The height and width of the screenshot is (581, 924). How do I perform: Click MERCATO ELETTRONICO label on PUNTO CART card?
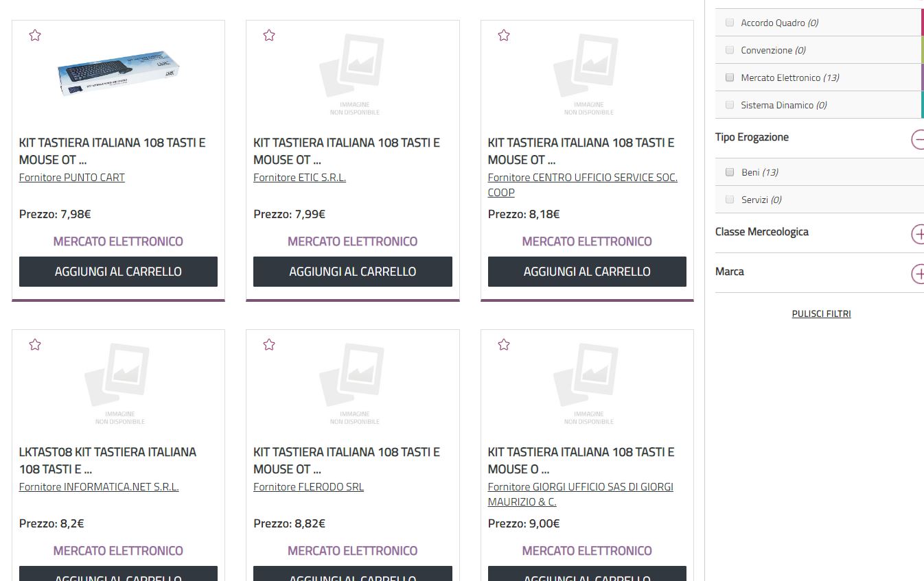pos(118,241)
